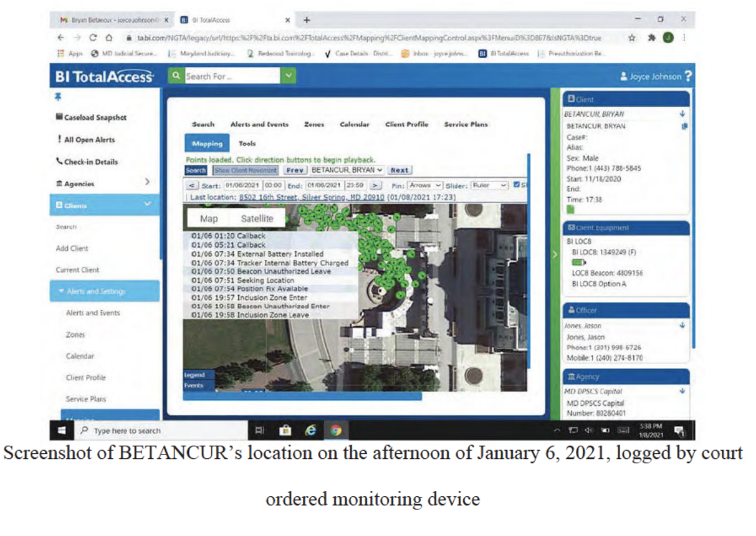Open the Alerts and Events top tab
Screen dimensions: 756x536
(259, 125)
